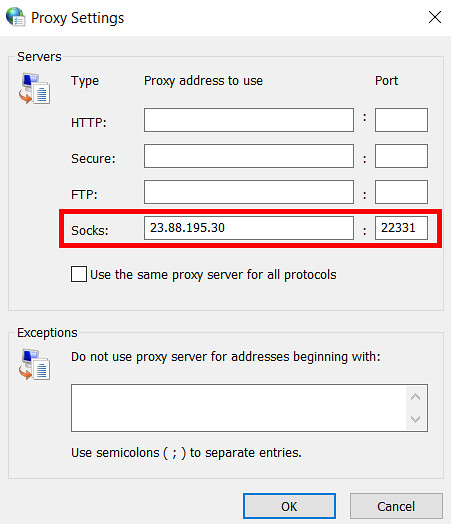Image resolution: width=451 pixels, height=524 pixels.
Task: Click the FTP proxy address field
Action: coord(249,192)
